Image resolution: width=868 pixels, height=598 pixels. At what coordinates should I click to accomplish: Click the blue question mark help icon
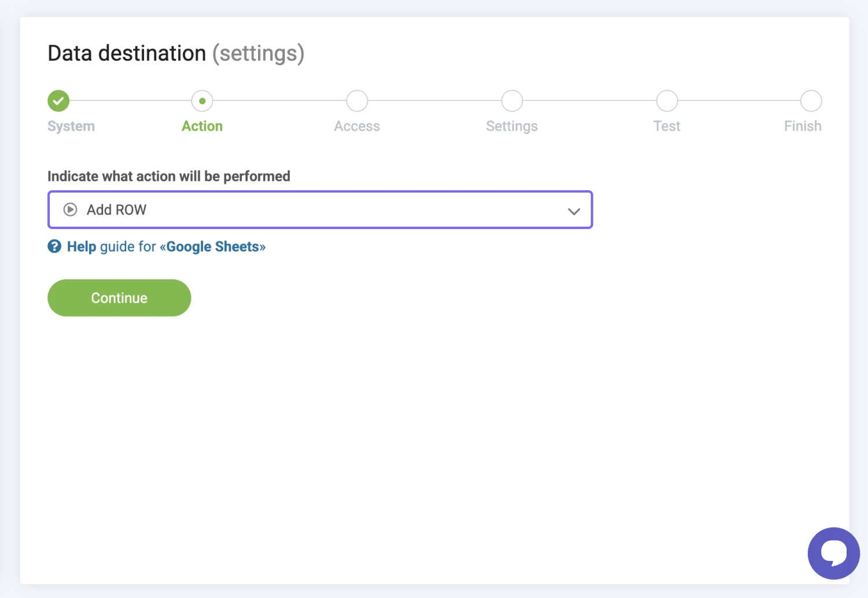coord(54,247)
